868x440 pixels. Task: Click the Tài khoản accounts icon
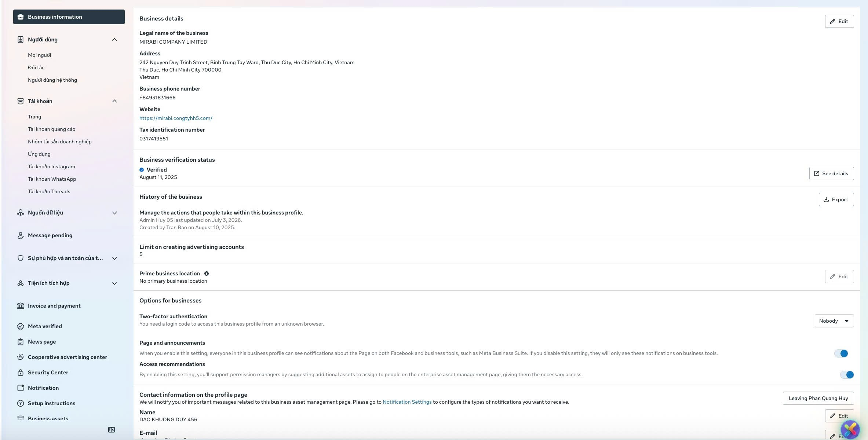(x=21, y=101)
